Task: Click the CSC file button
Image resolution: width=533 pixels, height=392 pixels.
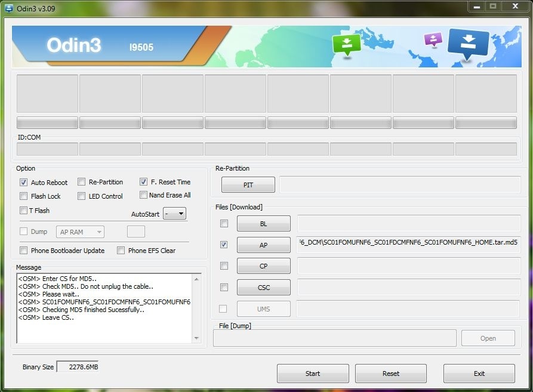Action: coord(263,288)
